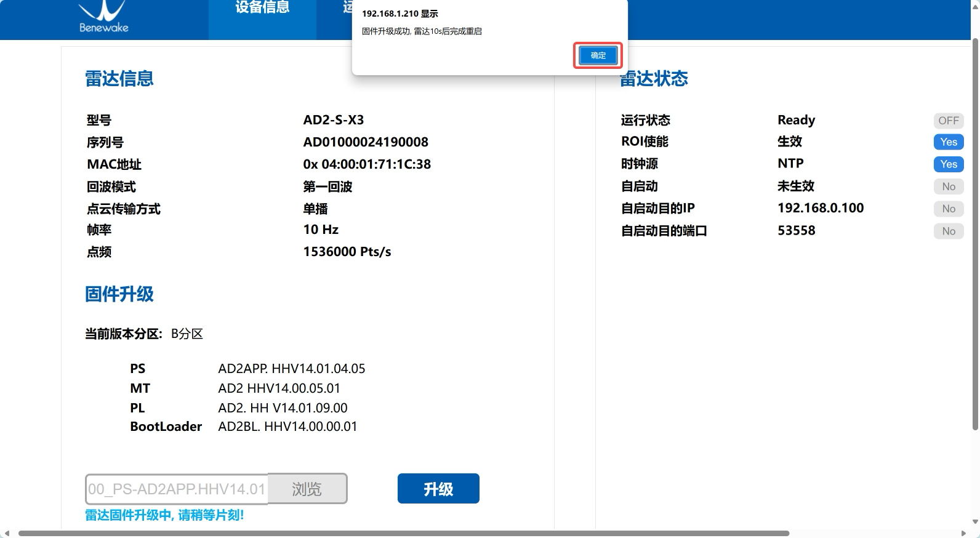Click the 雷达状态 heading
This screenshot has height=538, width=980.
pos(654,79)
